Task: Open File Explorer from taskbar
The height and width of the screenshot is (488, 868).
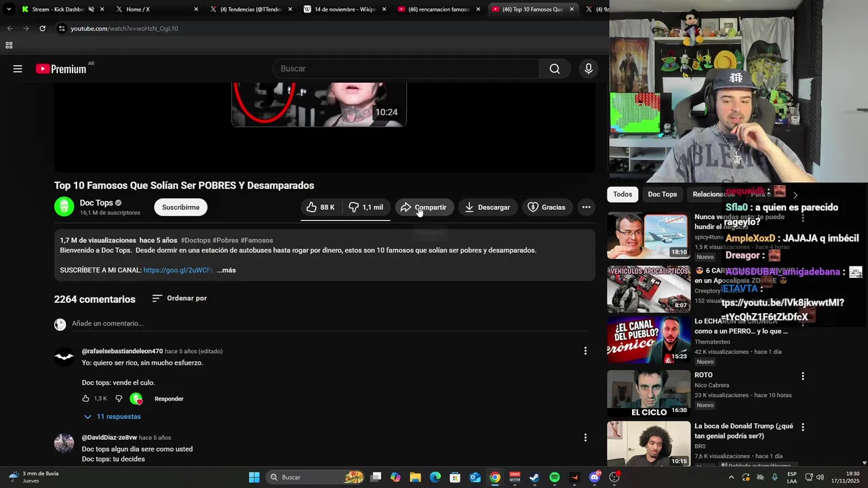Action: [415, 477]
